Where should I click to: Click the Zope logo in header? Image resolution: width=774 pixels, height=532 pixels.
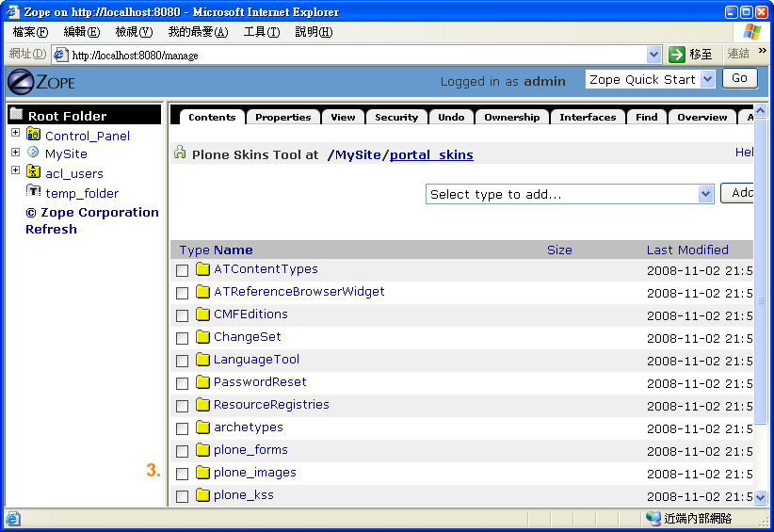click(x=41, y=82)
